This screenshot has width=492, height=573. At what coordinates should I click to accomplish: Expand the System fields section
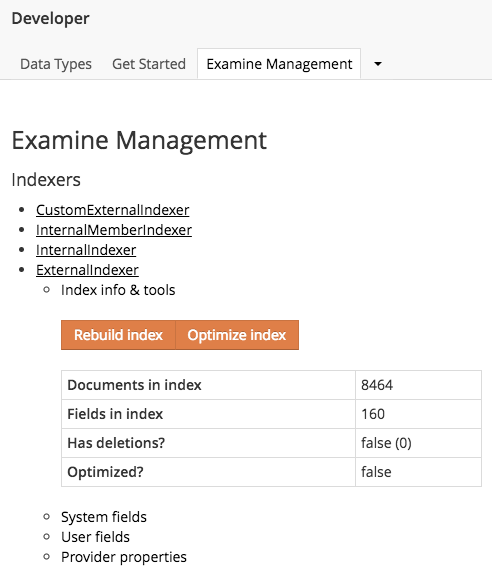(104, 517)
